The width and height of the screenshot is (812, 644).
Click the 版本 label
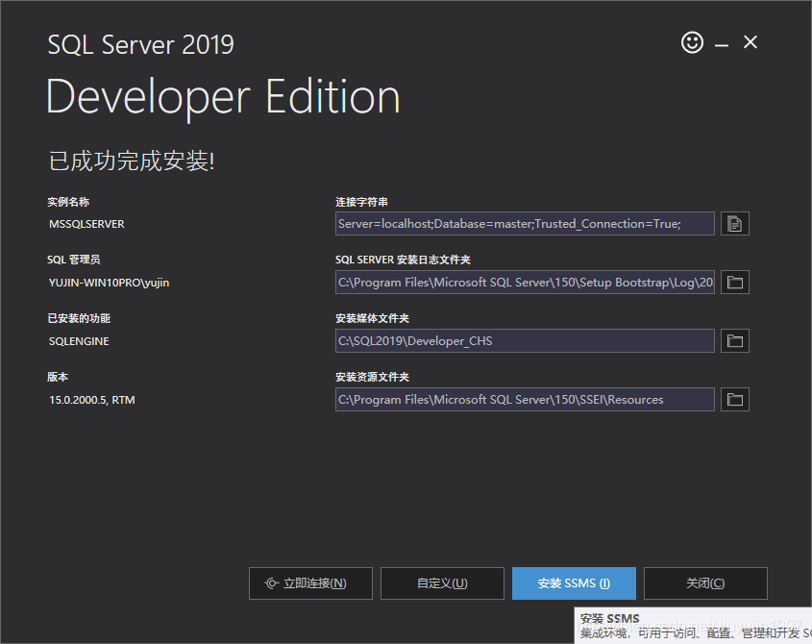tap(58, 377)
